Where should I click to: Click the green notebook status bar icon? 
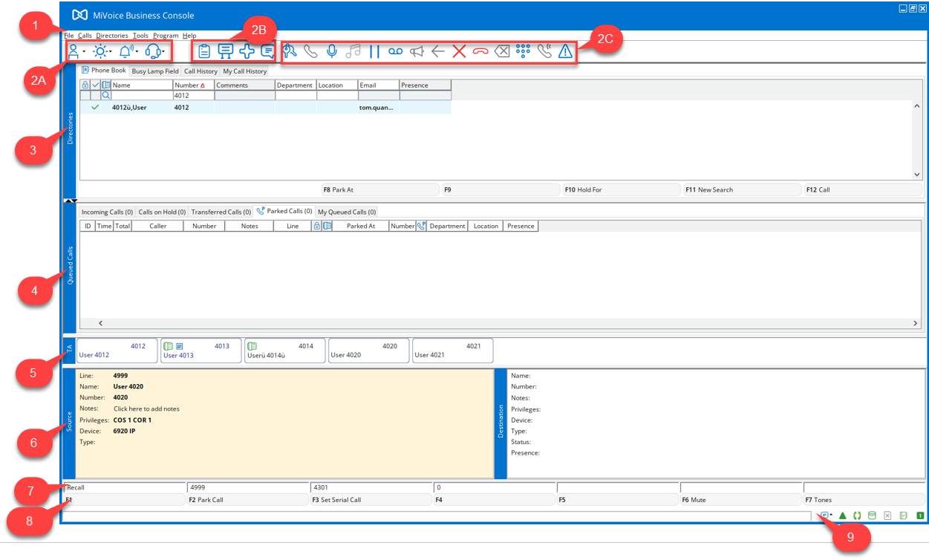tap(903, 515)
